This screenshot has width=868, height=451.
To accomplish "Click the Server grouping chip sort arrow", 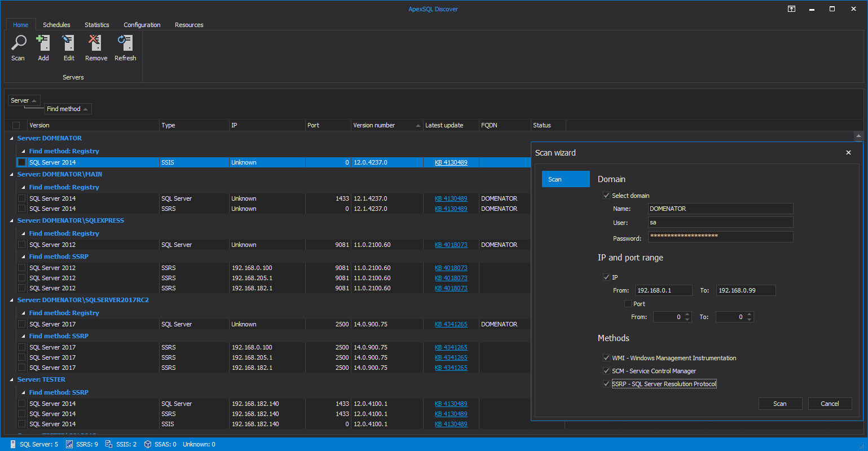I will click(x=34, y=101).
